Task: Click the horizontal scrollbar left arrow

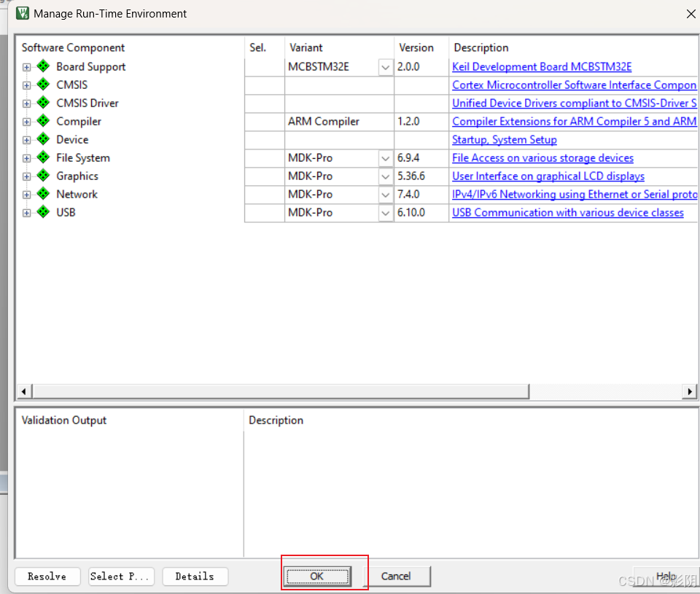Action: tap(23, 391)
